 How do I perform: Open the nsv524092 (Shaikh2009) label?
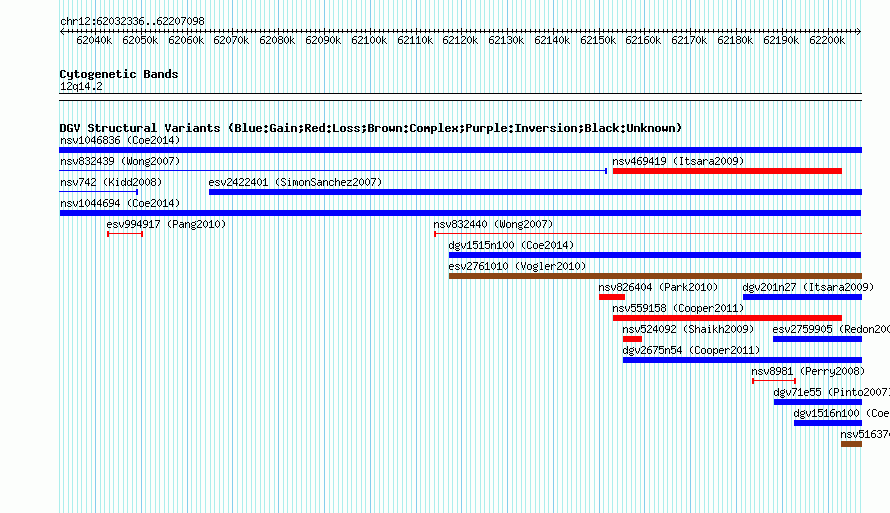point(689,329)
